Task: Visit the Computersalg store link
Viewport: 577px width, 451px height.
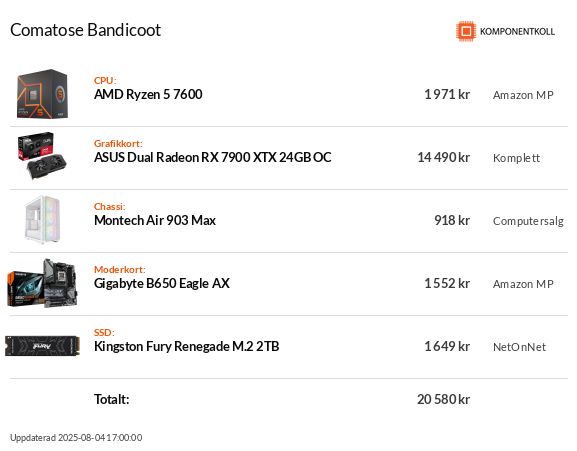Action: pyautogui.click(x=528, y=221)
